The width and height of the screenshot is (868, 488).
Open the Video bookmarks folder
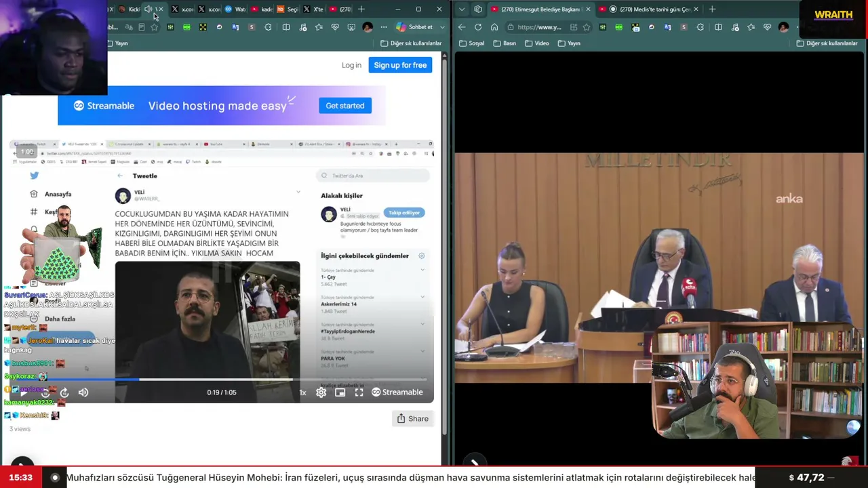536,43
